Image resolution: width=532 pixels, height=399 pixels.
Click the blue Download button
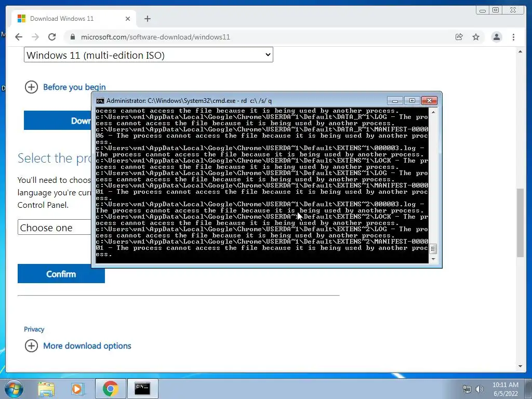(57, 121)
